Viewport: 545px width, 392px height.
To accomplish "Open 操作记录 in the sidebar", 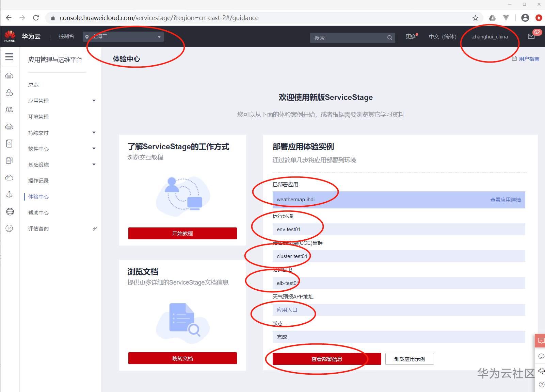I will [x=38, y=181].
